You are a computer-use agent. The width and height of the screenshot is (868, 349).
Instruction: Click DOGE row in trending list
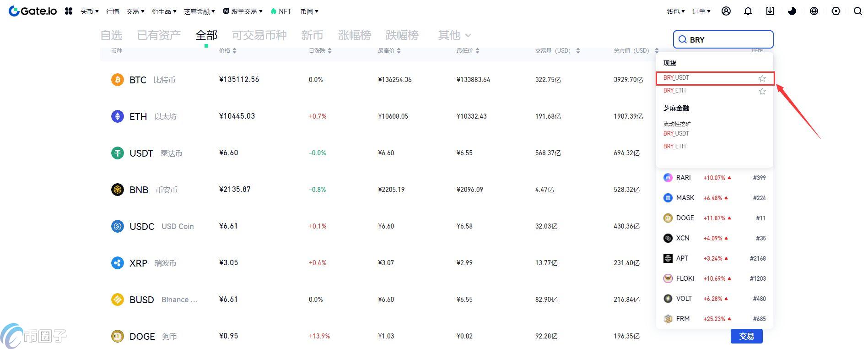coord(715,218)
